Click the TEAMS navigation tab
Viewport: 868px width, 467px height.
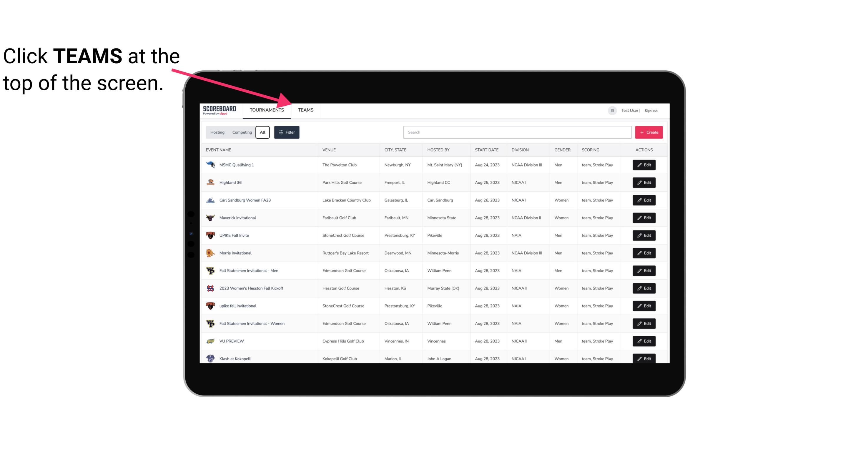[x=305, y=110]
